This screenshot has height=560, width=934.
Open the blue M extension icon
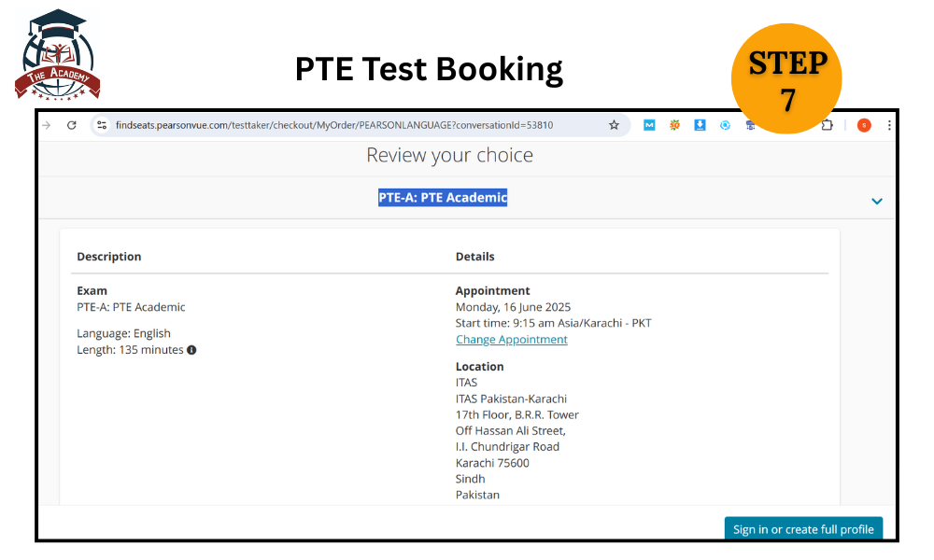pos(649,125)
